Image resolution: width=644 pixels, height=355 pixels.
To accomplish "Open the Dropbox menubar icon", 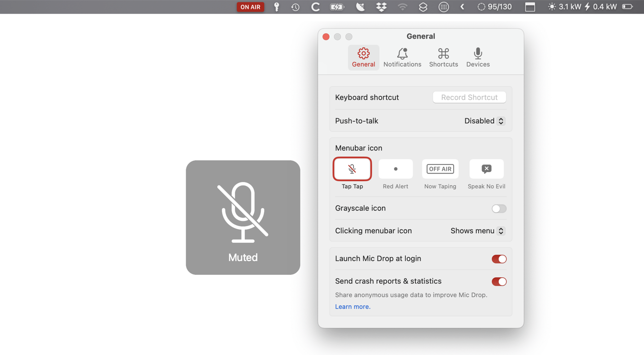I will pyautogui.click(x=381, y=7).
